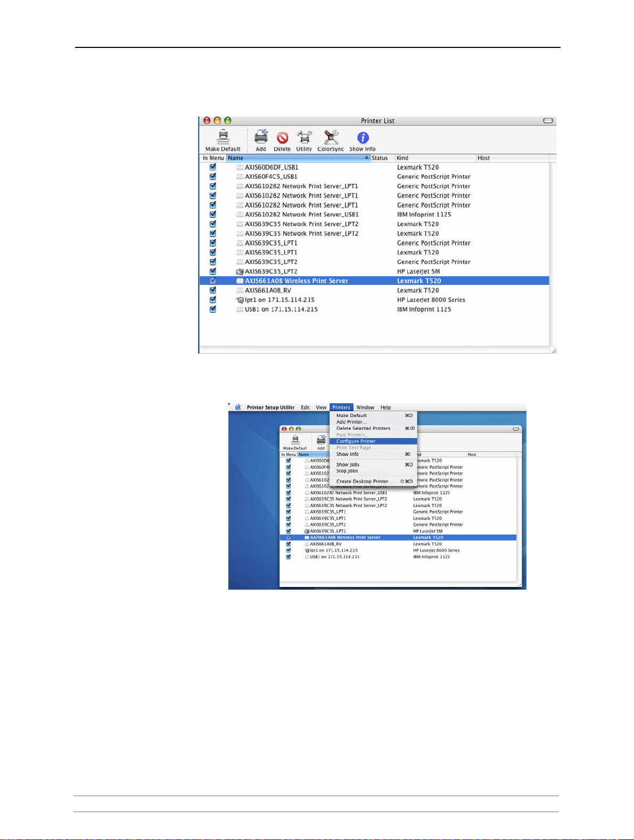Screen dimensions: 634x840
Task: Toggle checkbox for AXIS661A08_RV in lower screenshot window
Action: point(289,544)
